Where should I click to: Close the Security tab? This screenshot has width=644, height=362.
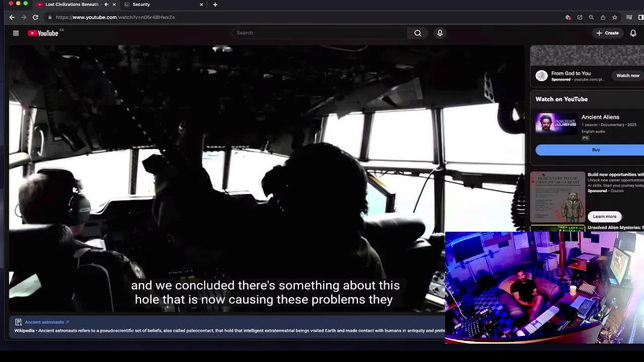click(x=201, y=5)
